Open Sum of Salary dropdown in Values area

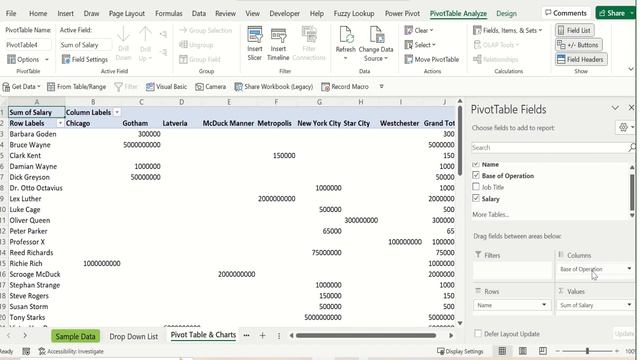click(x=629, y=305)
